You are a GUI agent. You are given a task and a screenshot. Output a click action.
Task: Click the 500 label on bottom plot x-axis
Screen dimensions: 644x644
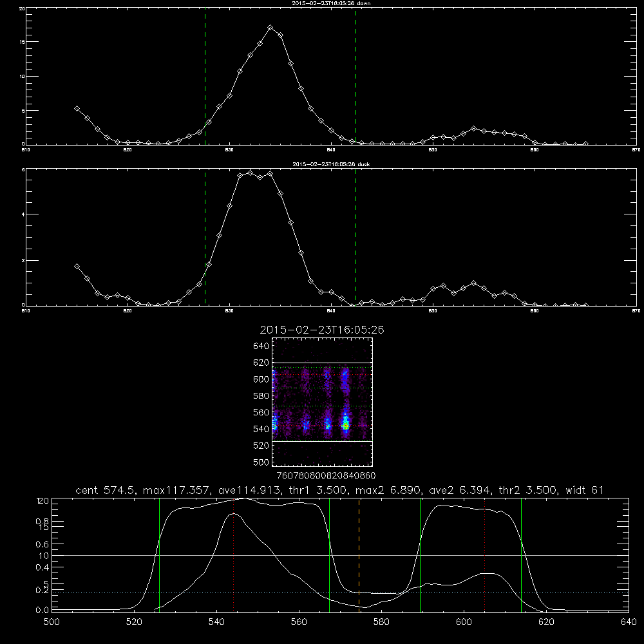point(52,622)
